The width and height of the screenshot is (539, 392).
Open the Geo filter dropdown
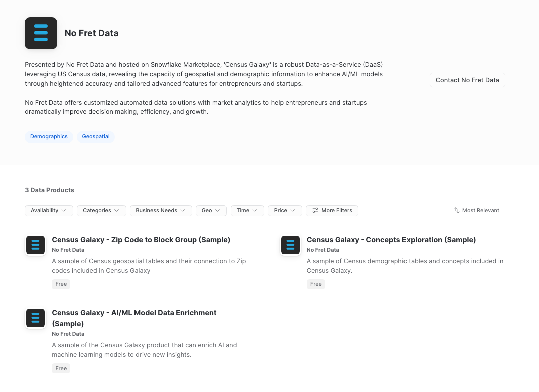pos(211,210)
